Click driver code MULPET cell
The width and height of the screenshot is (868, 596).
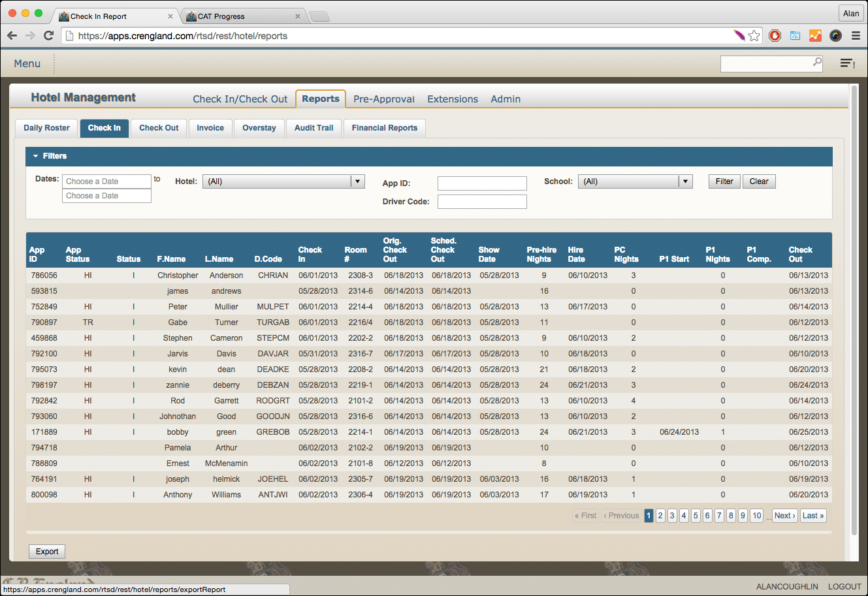(x=273, y=307)
